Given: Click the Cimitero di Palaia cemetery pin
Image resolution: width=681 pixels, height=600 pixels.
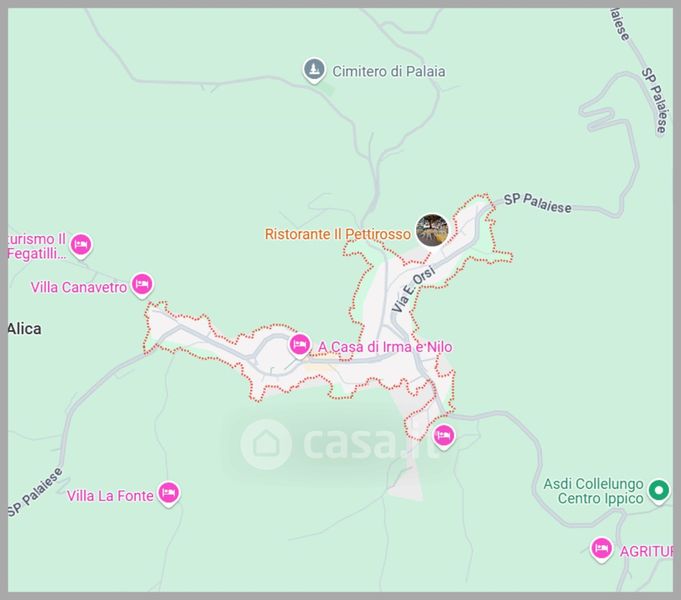Looking at the screenshot, I should (314, 70).
